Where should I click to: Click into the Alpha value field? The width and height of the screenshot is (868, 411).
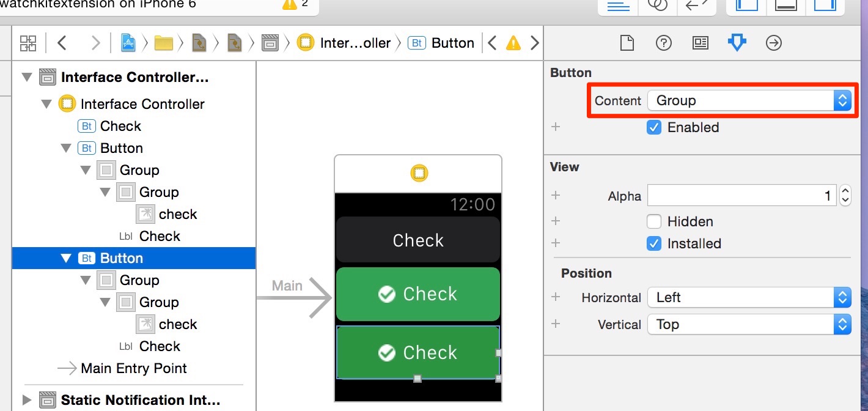pos(742,196)
